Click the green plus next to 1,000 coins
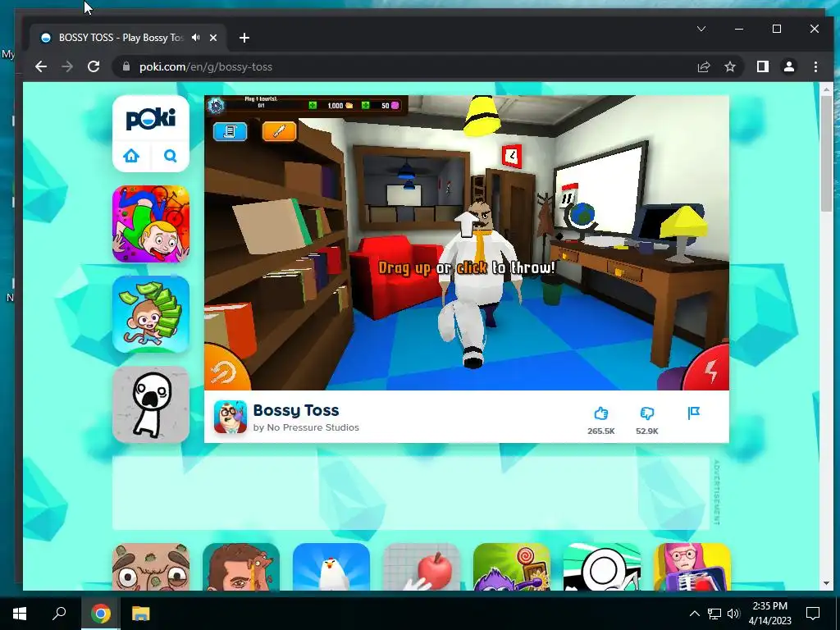The image size is (840, 630). 313,106
